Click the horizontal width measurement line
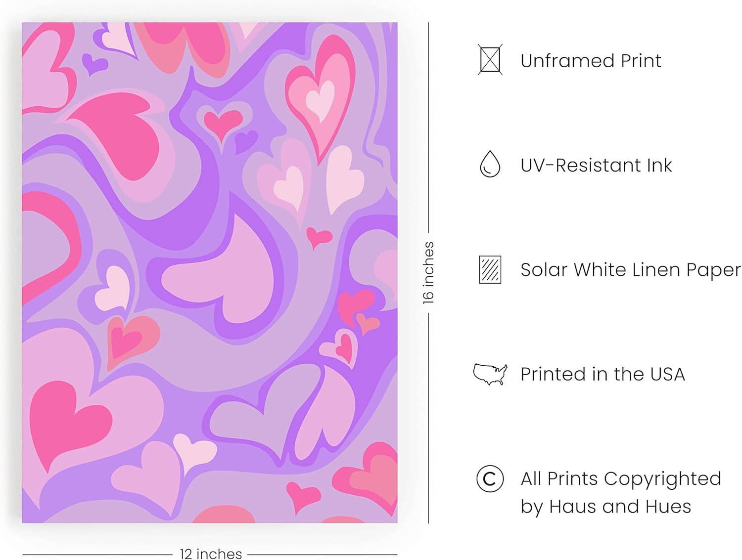This screenshot has height=560, width=742. [x=210, y=554]
